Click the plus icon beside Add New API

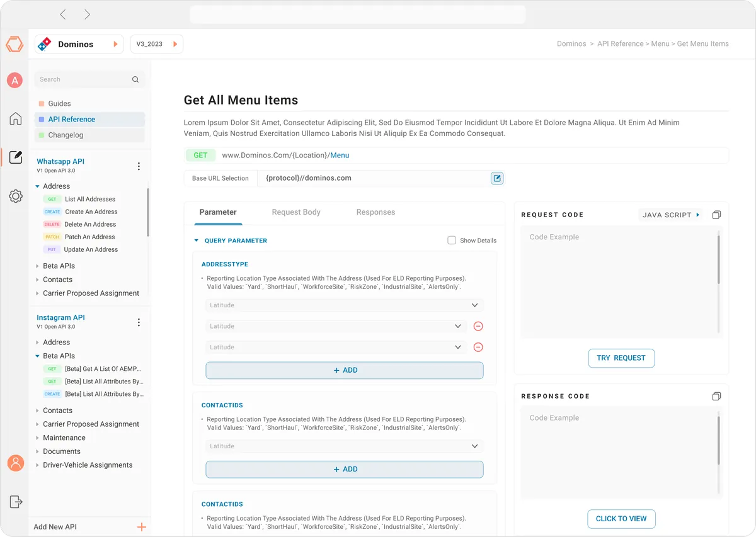click(x=142, y=527)
